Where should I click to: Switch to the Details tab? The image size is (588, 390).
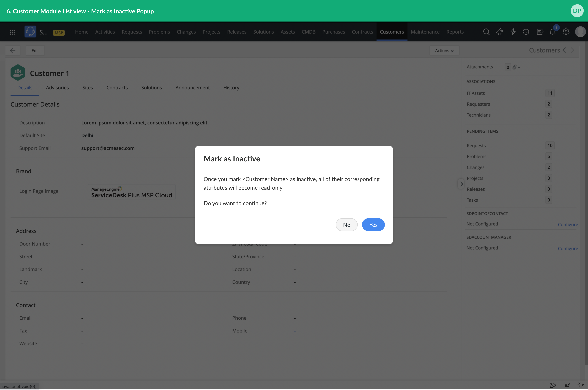[x=25, y=88]
